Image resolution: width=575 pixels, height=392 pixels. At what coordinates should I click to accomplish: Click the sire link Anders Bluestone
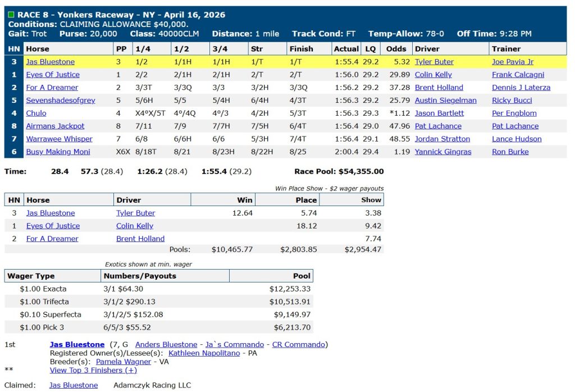click(x=166, y=344)
